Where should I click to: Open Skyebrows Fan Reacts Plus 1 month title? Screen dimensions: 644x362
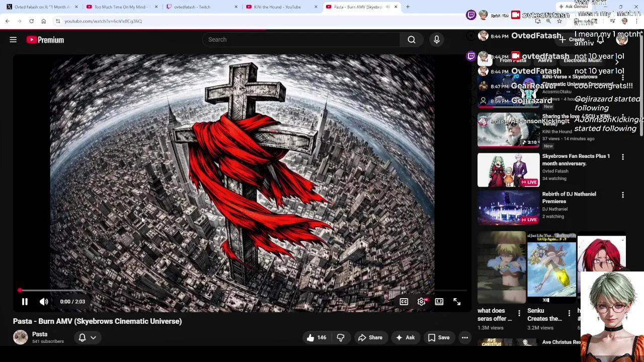tap(576, 160)
